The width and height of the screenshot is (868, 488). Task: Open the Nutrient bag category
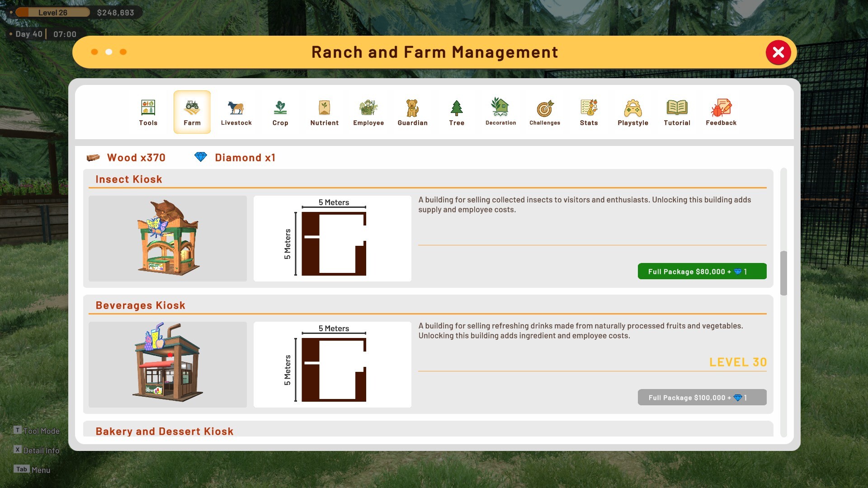tap(324, 112)
